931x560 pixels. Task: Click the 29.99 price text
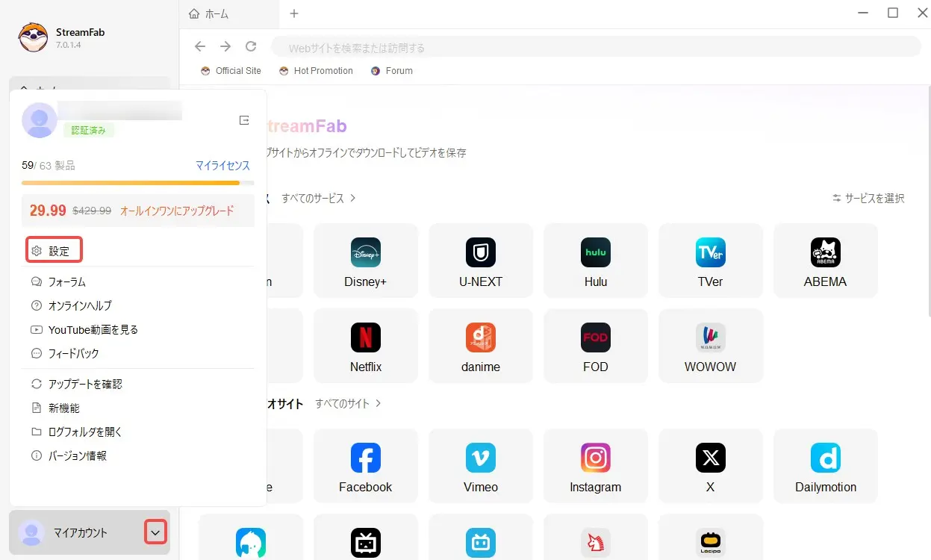tap(48, 211)
